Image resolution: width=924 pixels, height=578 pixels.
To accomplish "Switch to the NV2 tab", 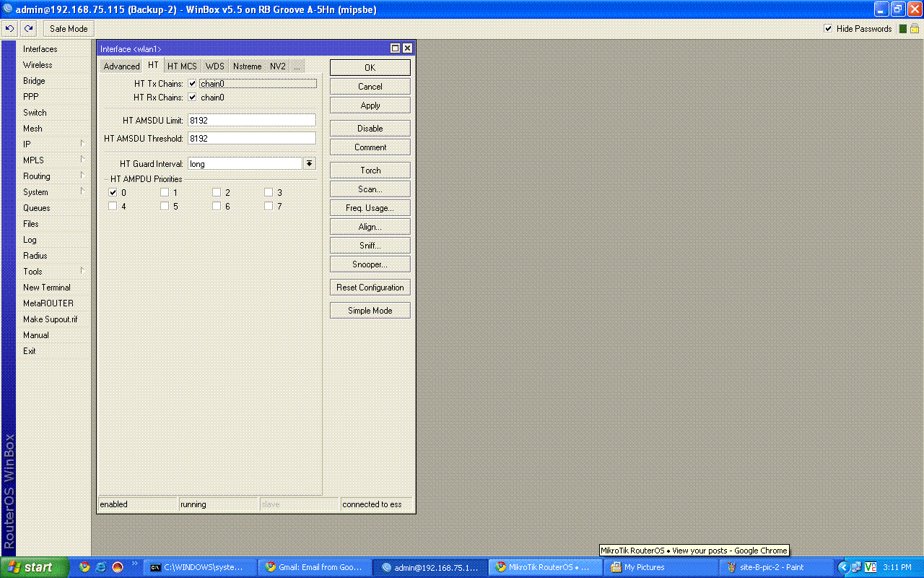I will click(x=278, y=66).
